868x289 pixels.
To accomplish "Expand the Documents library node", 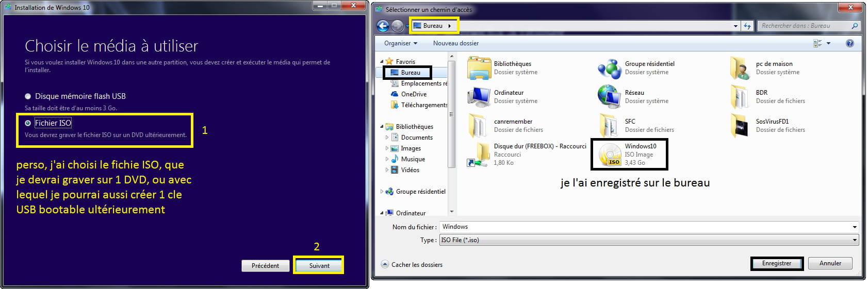I will (x=387, y=138).
